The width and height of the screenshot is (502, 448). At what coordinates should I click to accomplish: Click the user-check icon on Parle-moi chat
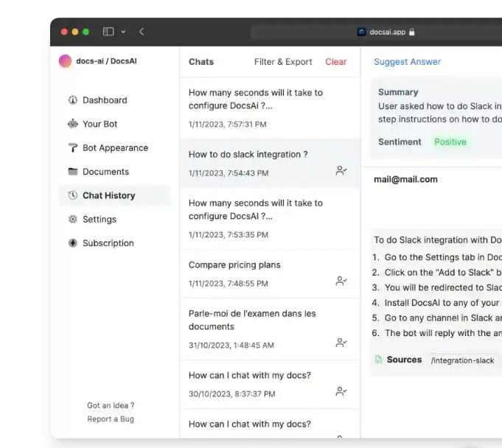point(341,343)
